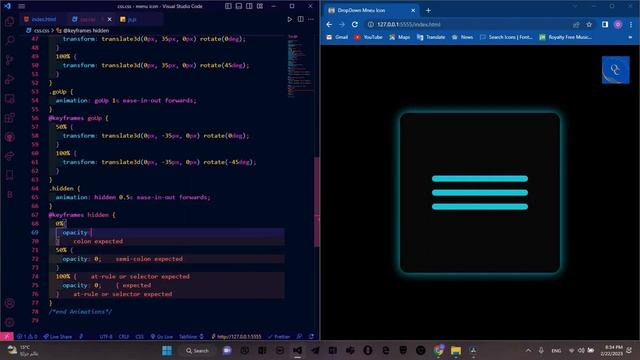The width and height of the screenshot is (640, 360).
Task: Open the Source Control view in VS Code
Action: 9,60
